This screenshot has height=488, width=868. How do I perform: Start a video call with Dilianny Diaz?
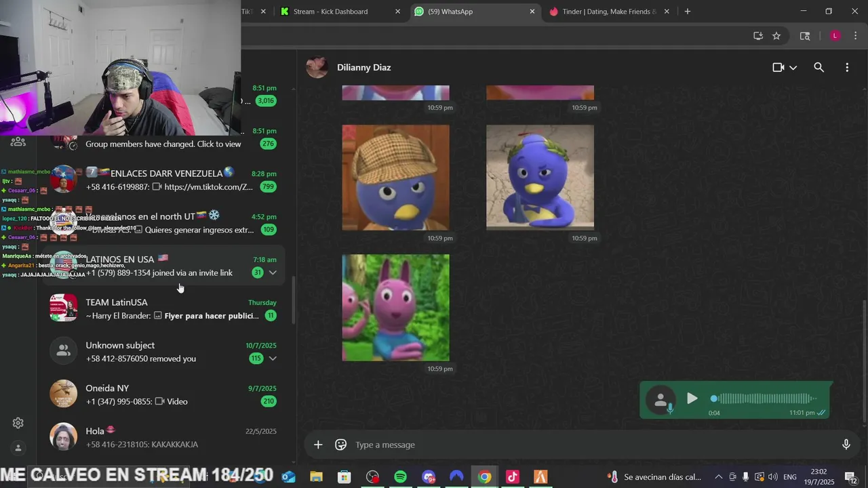pos(778,67)
